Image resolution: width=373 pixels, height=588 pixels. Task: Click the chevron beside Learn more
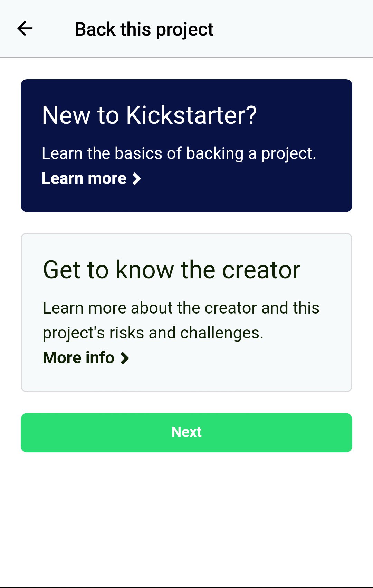(x=137, y=179)
